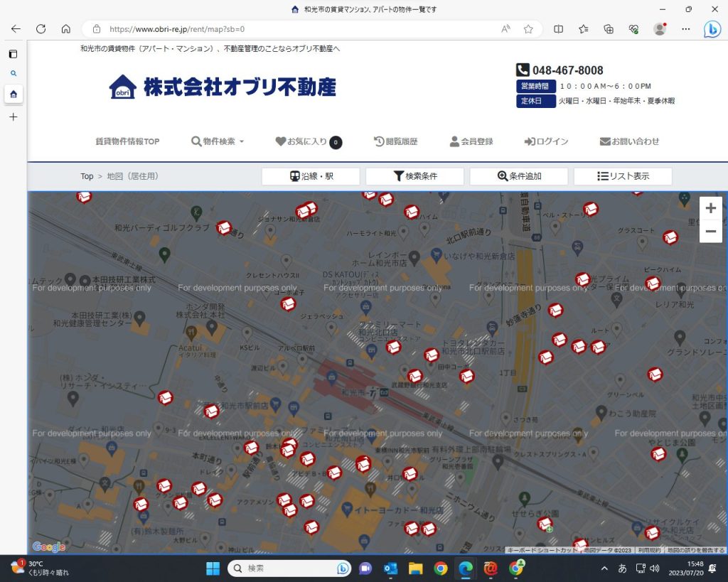Click the search tab in the vertical tab bar
Screen dimensions: 728x582
pos(14,73)
